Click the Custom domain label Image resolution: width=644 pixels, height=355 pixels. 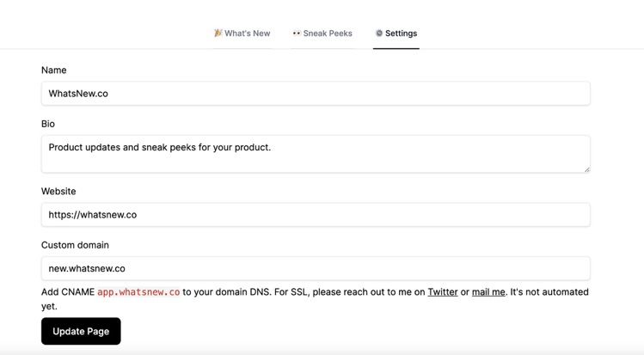point(75,245)
